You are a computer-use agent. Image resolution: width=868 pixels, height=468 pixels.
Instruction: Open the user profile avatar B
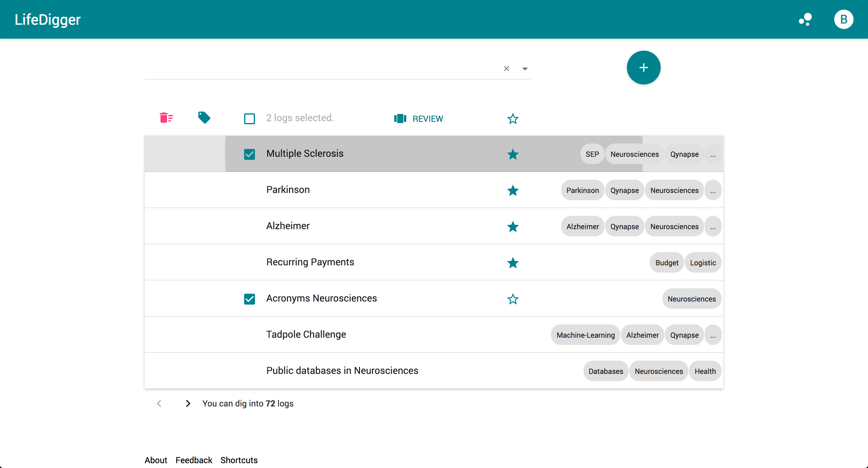843,20
